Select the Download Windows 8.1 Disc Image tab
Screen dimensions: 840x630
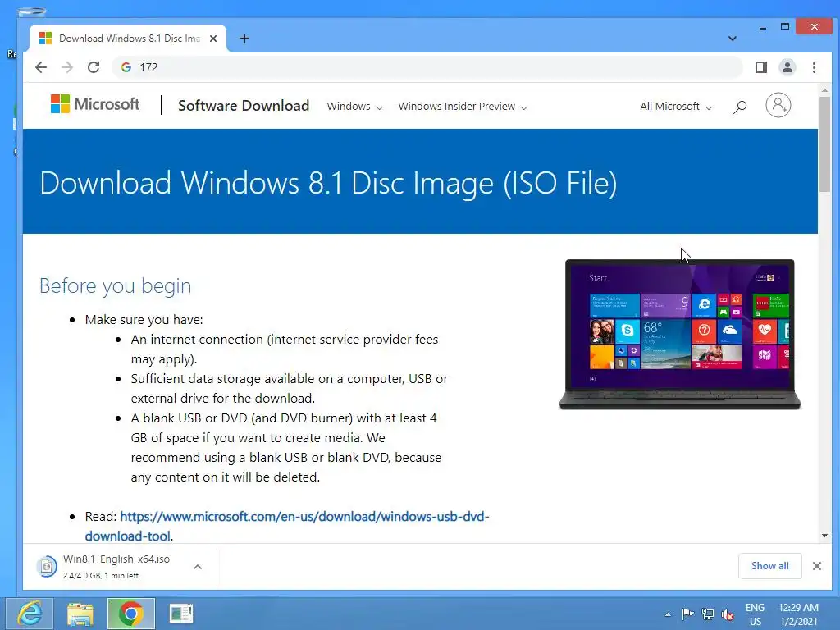click(129, 39)
